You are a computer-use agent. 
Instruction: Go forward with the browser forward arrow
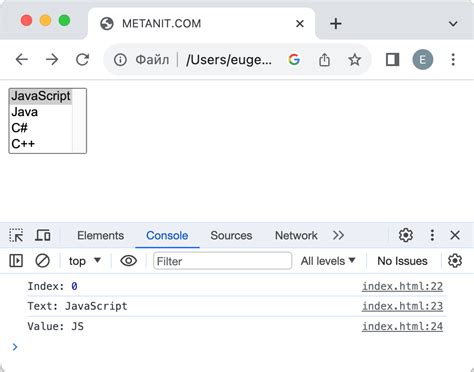coord(52,60)
